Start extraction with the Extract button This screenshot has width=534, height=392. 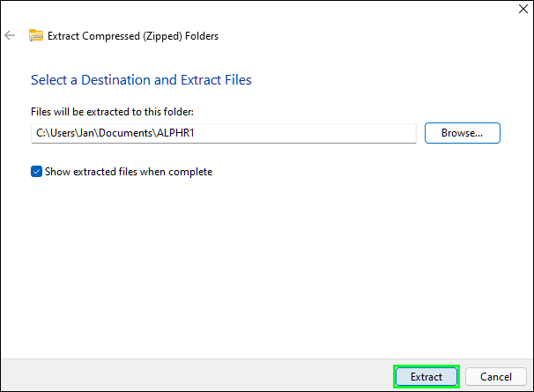(426, 376)
